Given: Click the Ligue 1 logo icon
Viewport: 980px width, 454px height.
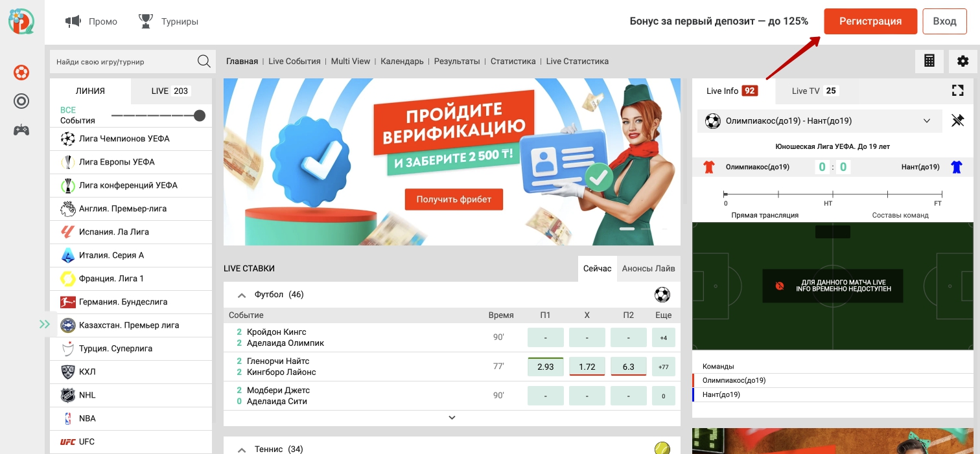Looking at the screenshot, I should (x=67, y=278).
